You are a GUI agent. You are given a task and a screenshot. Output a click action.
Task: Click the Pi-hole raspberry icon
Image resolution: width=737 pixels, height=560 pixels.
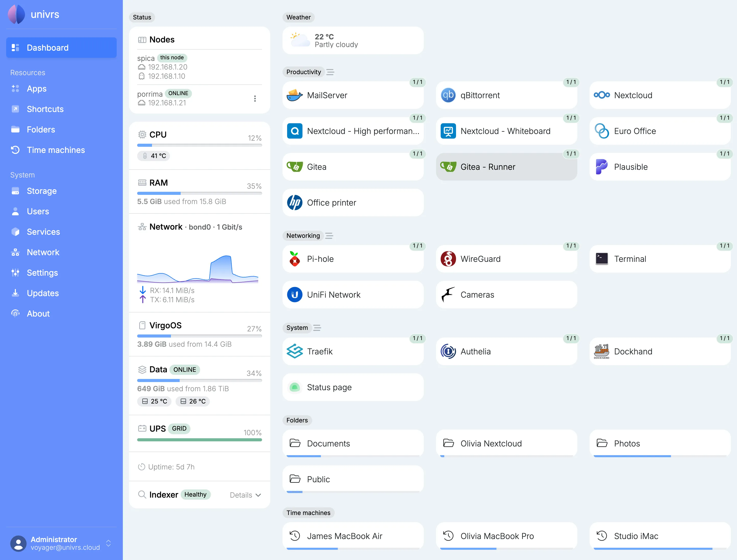click(295, 259)
